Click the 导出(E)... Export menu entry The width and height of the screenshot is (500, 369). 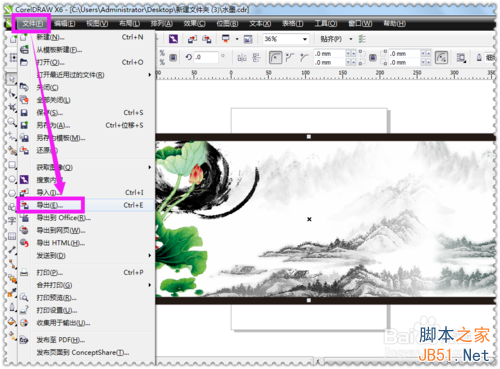[x=86, y=205]
